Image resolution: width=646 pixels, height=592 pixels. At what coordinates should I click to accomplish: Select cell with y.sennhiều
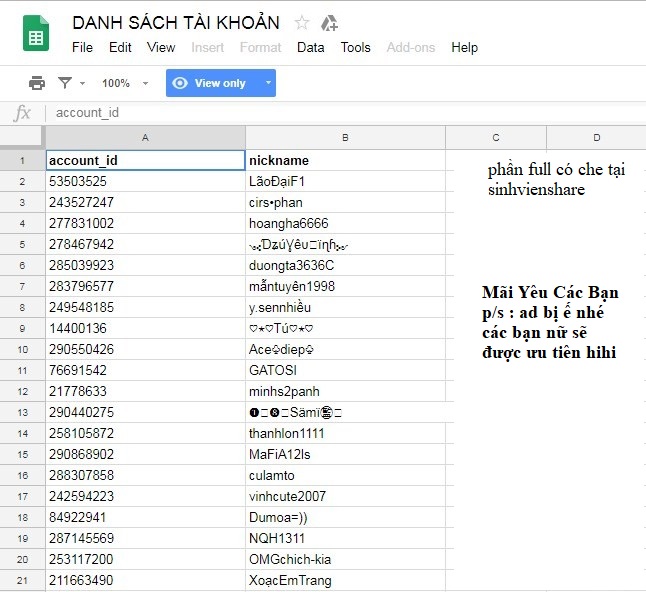tap(345, 307)
